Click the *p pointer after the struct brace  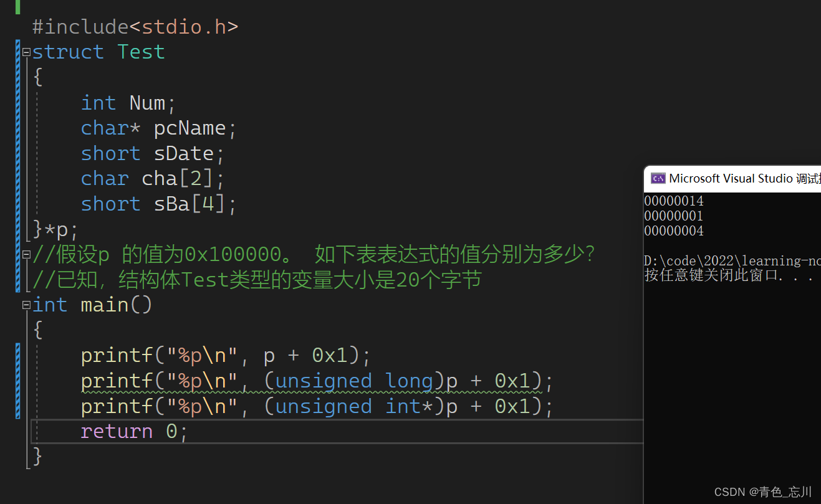coord(62,230)
